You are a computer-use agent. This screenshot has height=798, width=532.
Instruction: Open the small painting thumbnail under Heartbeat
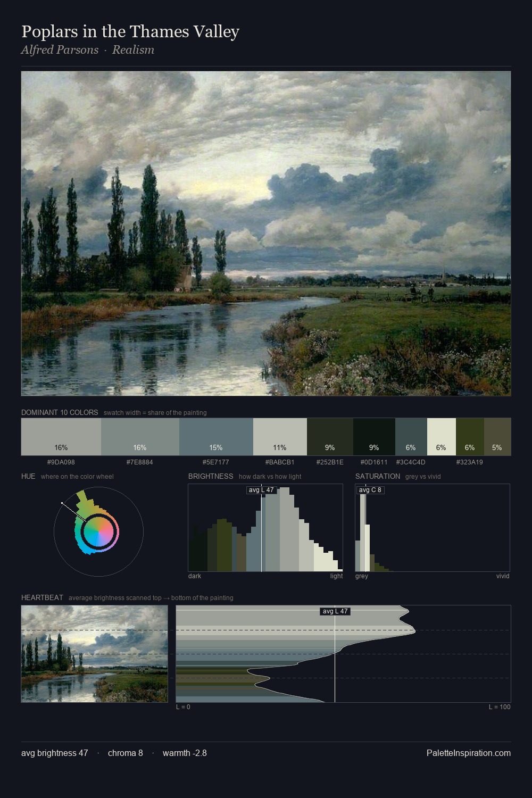pyautogui.click(x=94, y=654)
